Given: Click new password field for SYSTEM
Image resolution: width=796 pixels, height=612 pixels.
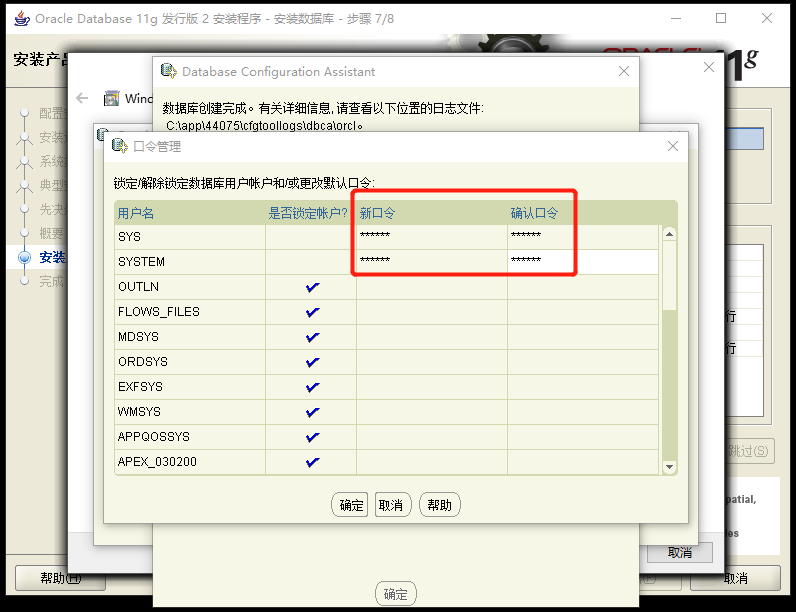Looking at the screenshot, I should pos(432,262).
